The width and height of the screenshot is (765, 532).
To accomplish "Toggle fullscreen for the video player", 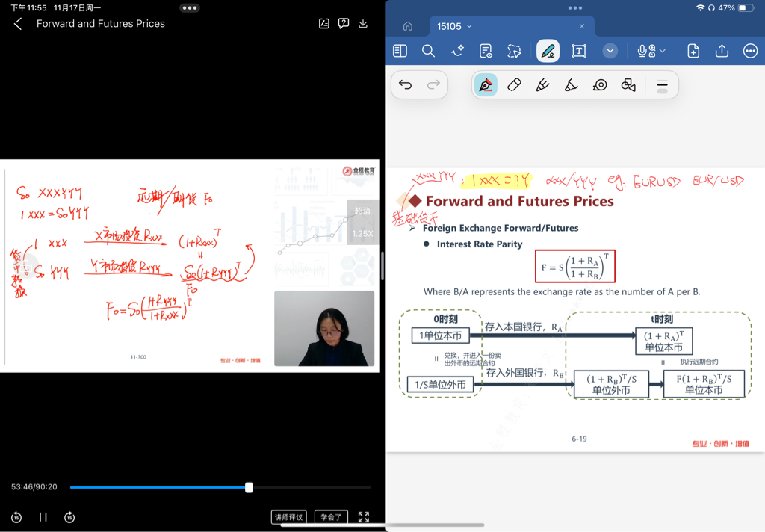I will point(364,517).
